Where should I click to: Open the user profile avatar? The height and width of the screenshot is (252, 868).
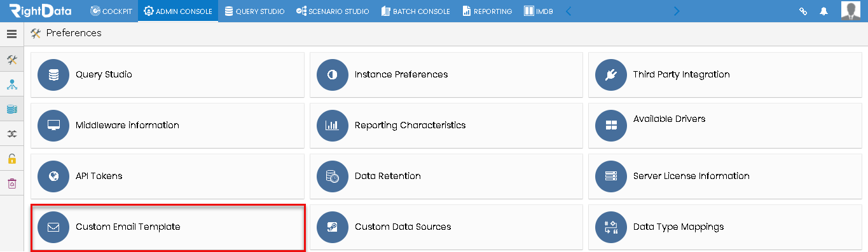point(851,11)
